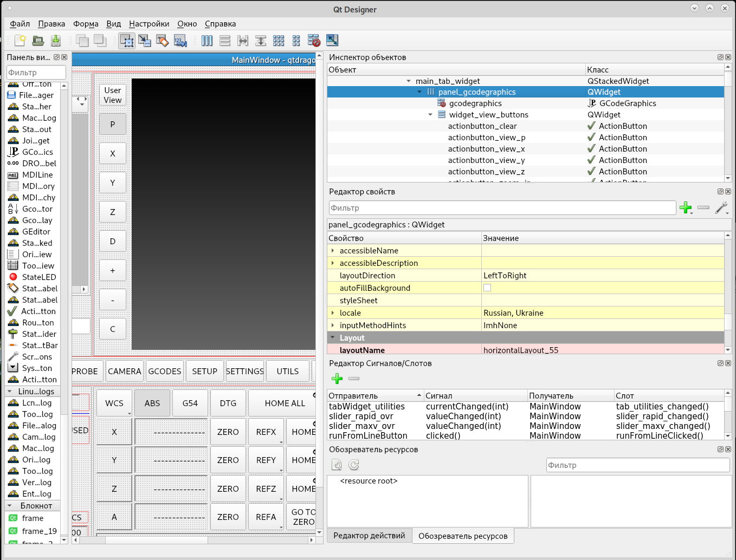Open the Форма menu
This screenshot has width=736, height=560.
tap(86, 24)
